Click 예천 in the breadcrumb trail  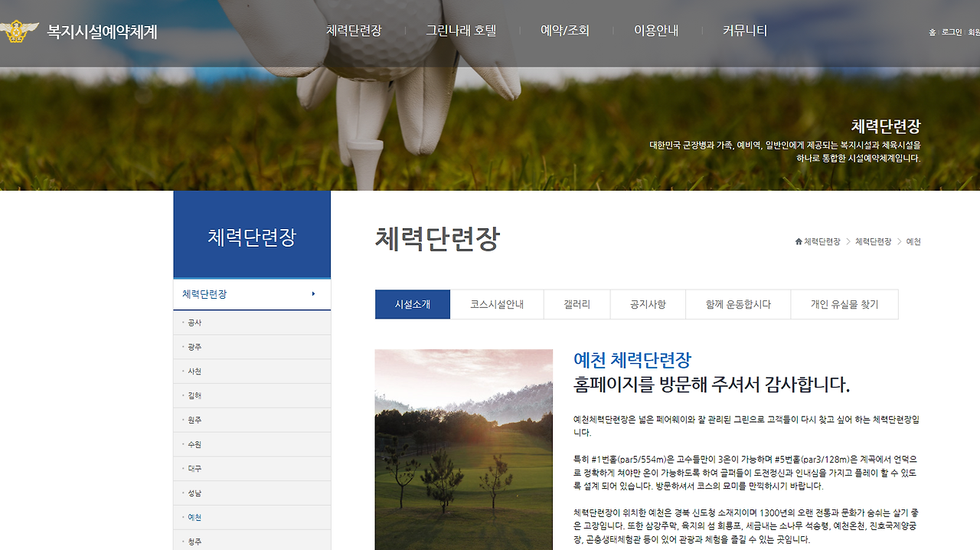[914, 241]
